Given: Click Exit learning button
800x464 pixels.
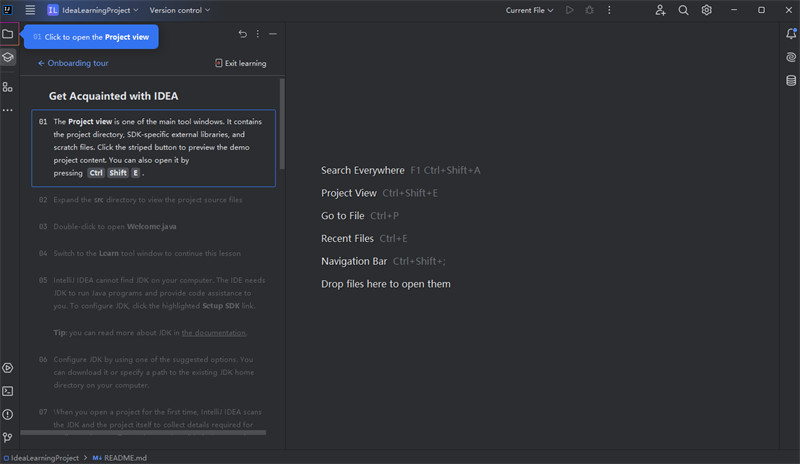Looking at the screenshot, I should tap(241, 63).
